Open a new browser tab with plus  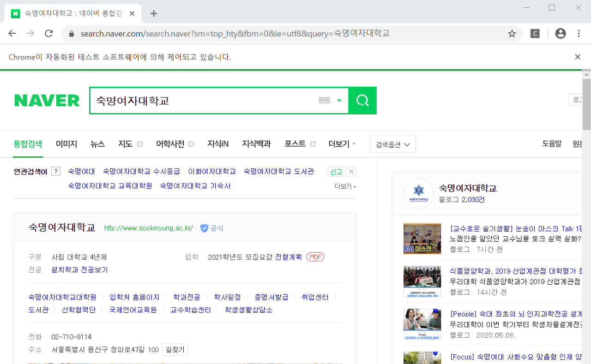point(154,13)
